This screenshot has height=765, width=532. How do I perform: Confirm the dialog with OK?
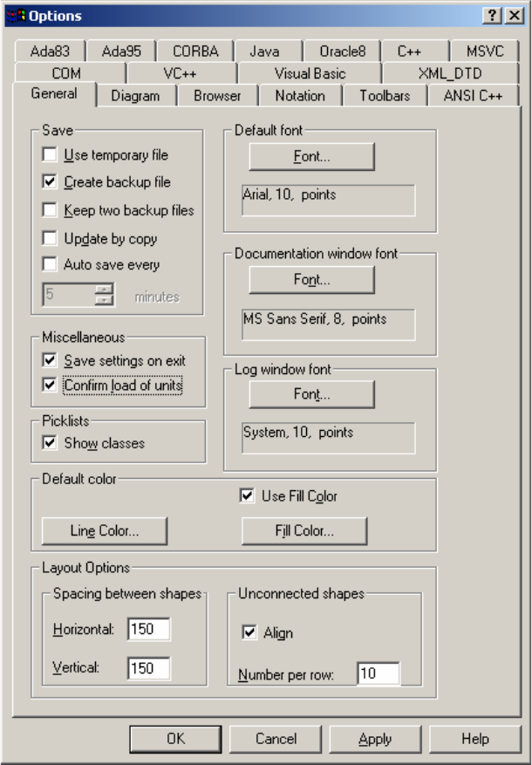[175, 739]
